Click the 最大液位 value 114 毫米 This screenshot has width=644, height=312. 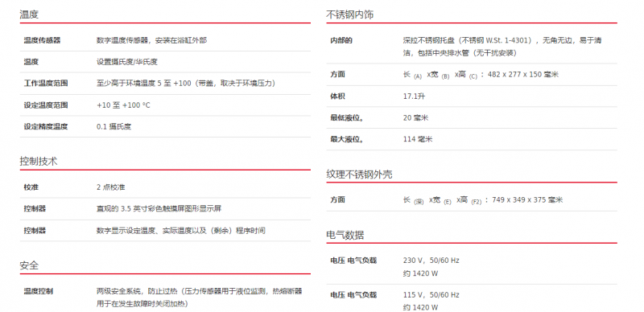point(418,139)
